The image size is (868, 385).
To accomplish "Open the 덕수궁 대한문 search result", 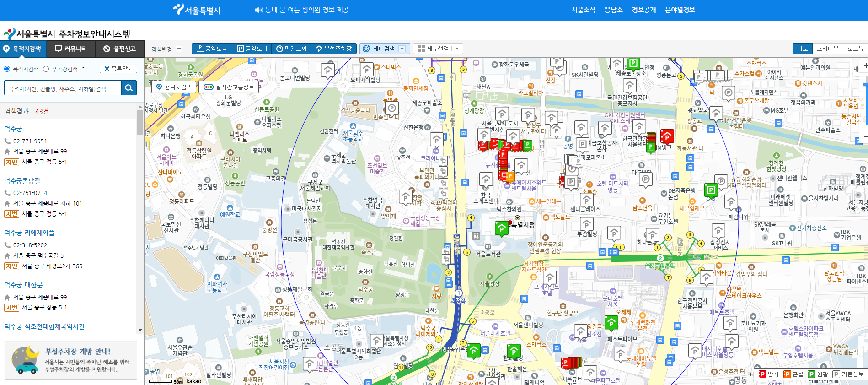I will click(23, 285).
